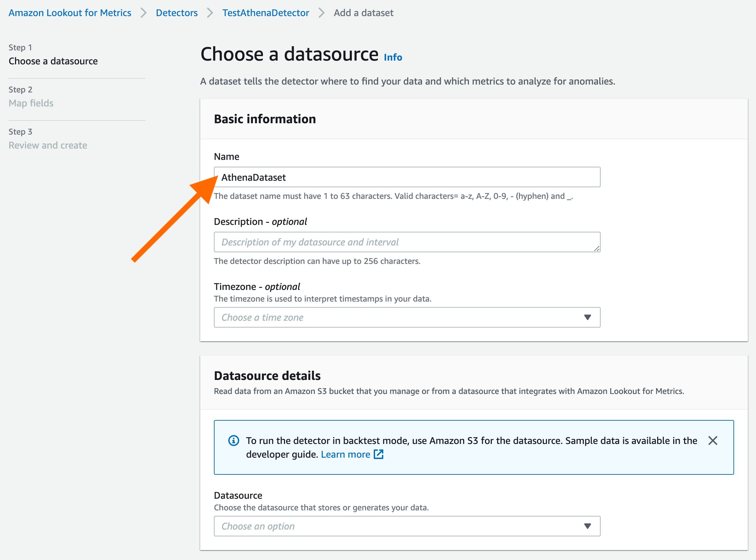Navigate to Detectors breadcrumb link
This screenshot has width=756, height=560.
(x=177, y=13)
